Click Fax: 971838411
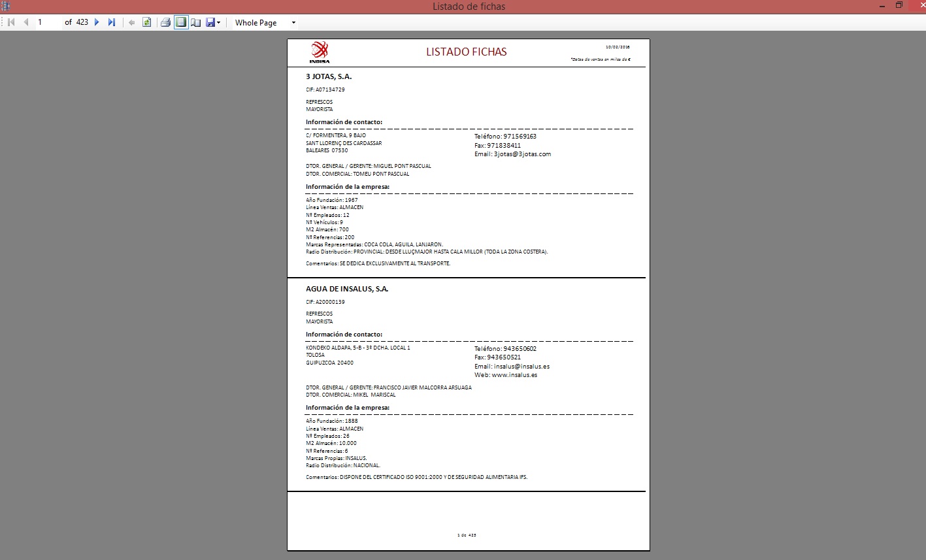Screen dimensions: 926x560 498,146
